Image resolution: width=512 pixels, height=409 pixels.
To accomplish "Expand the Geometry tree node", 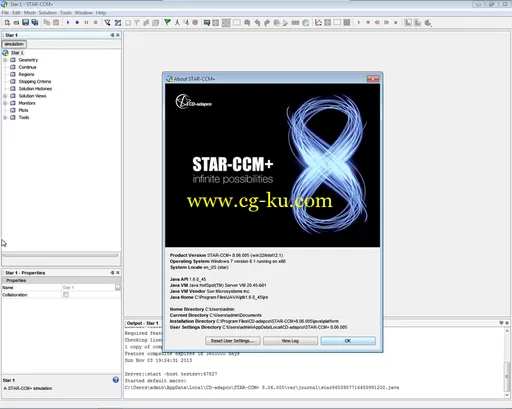I will pos(5,60).
